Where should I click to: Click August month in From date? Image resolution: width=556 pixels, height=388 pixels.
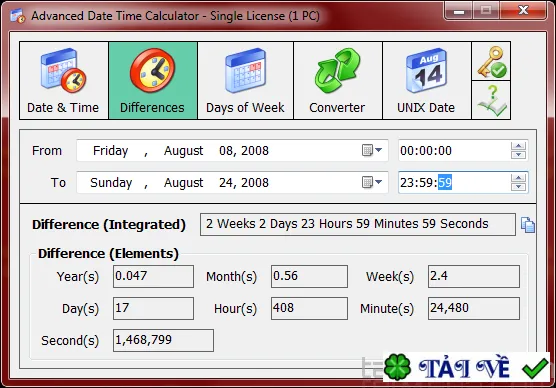pyautogui.click(x=183, y=151)
